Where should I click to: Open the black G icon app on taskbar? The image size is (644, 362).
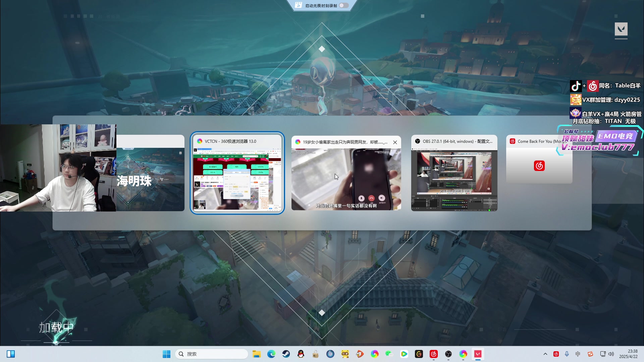(x=419, y=354)
